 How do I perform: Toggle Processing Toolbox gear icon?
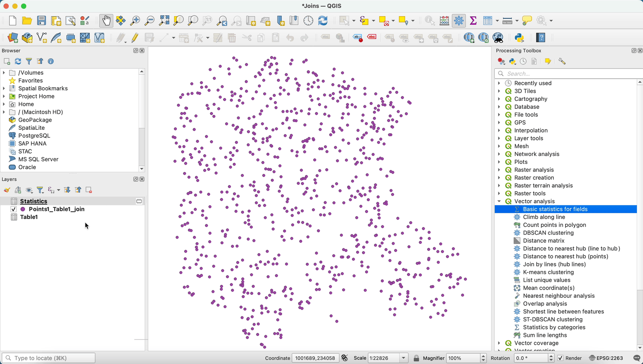point(459,20)
